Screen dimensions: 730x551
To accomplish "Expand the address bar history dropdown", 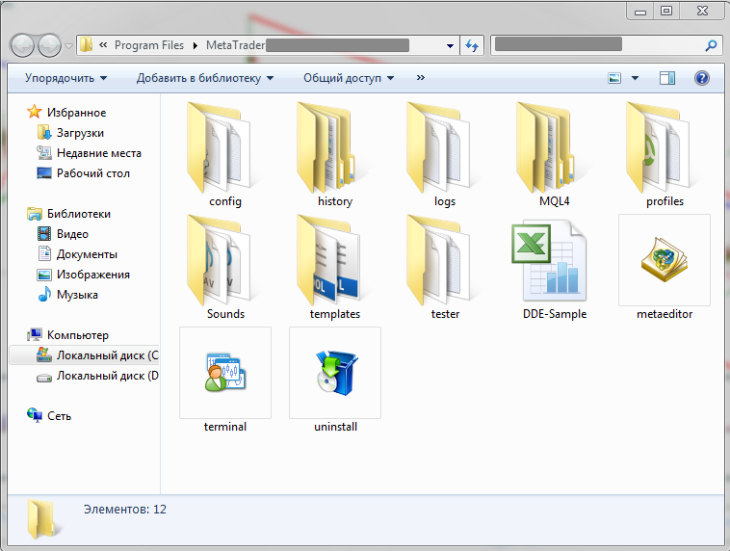I will 450,46.
